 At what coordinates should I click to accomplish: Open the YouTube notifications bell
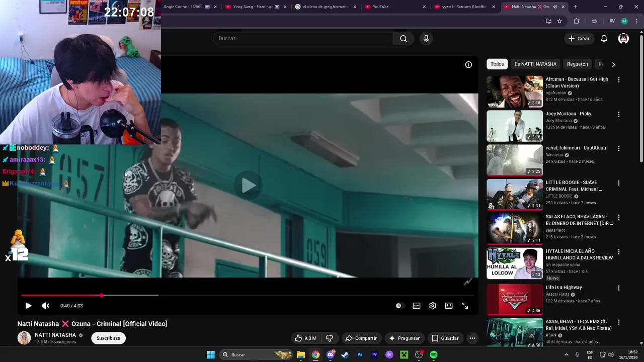(x=604, y=39)
